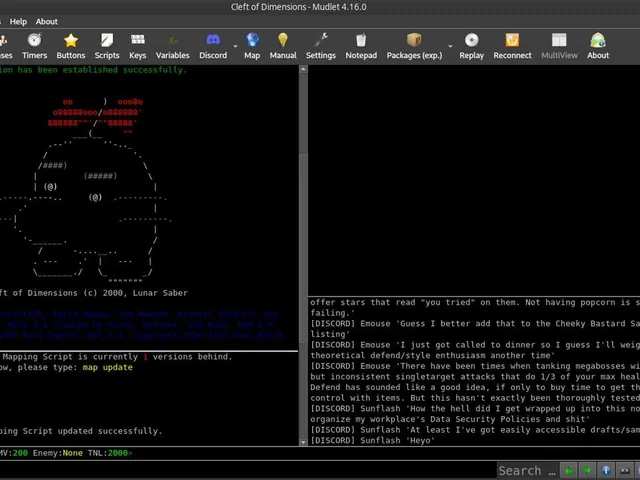The image size is (640, 480).
Task: Toggle the blue info timestamps button
Action: [x=606, y=470]
